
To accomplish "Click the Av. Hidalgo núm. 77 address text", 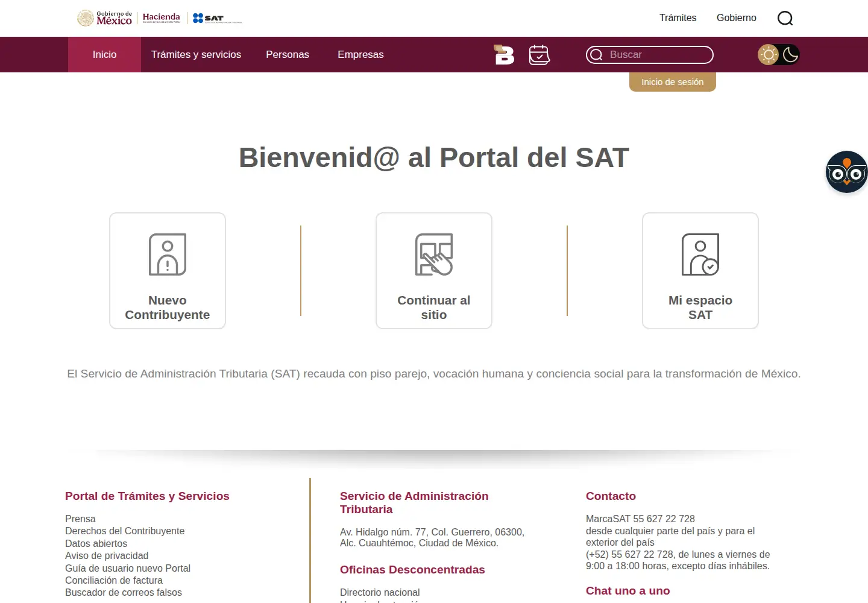I will (432, 537).
